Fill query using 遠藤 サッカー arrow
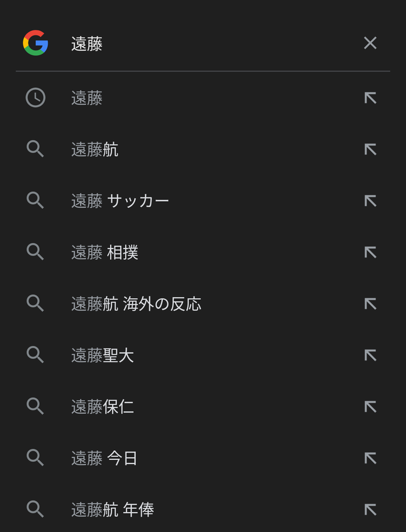 (x=370, y=201)
